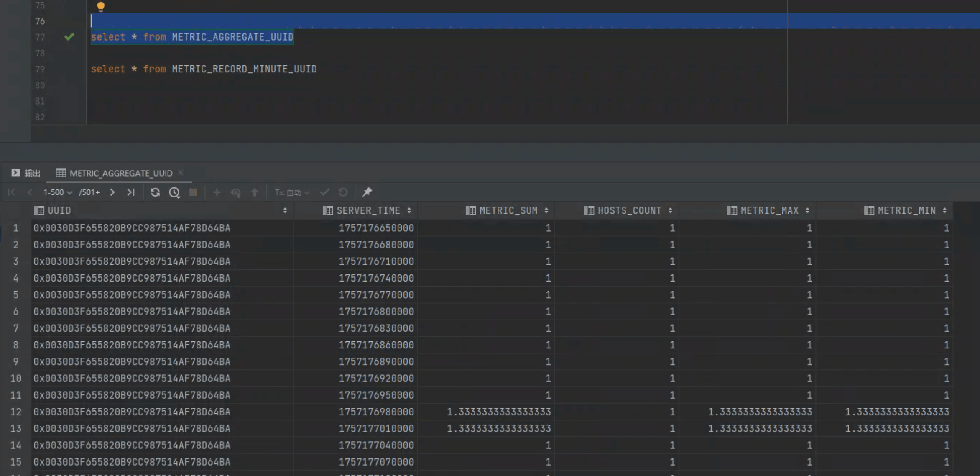Click the lightbulb intention icon on line 75
This screenshot has width=980, height=476.
[x=101, y=6]
